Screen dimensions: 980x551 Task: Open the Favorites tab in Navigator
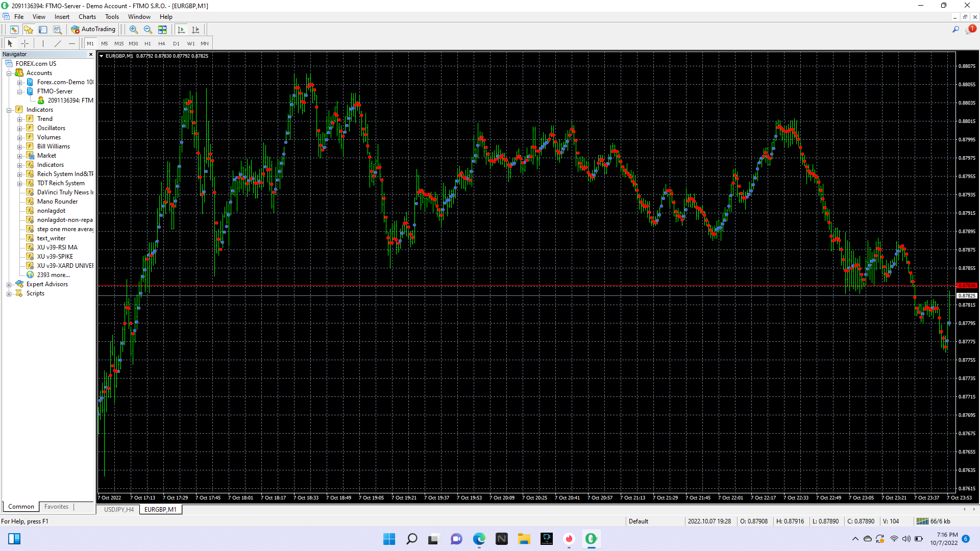point(56,507)
